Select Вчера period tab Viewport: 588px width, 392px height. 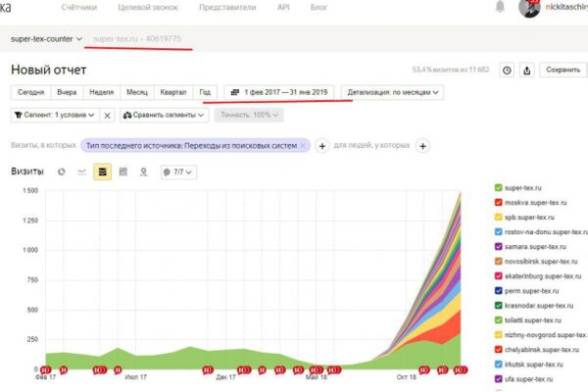point(67,92)
